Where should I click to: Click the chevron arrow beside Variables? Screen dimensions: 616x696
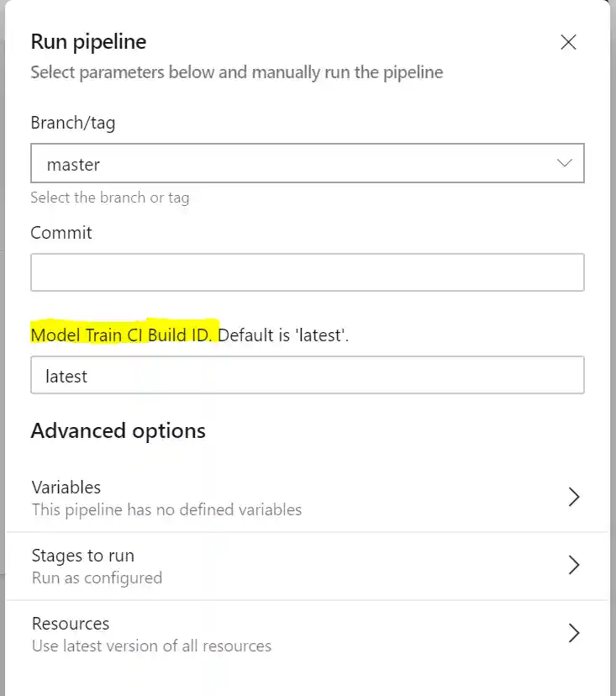(574, 497)
